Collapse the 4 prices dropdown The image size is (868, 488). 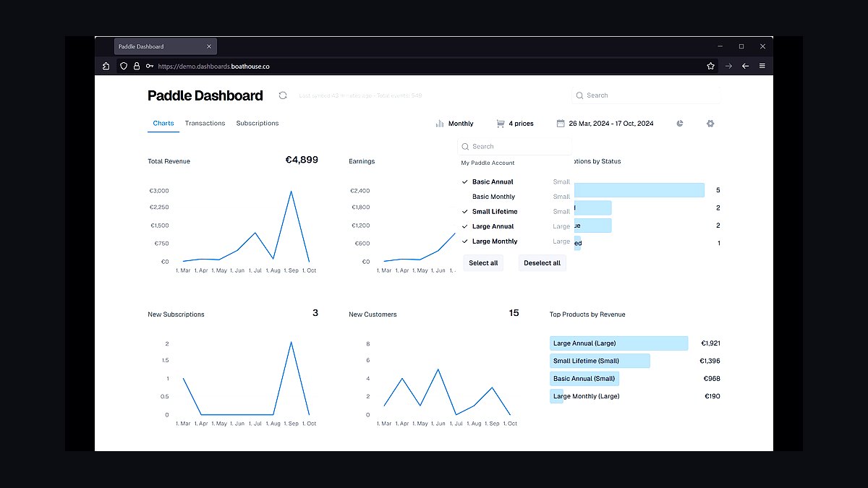click(x=515, y=124)
